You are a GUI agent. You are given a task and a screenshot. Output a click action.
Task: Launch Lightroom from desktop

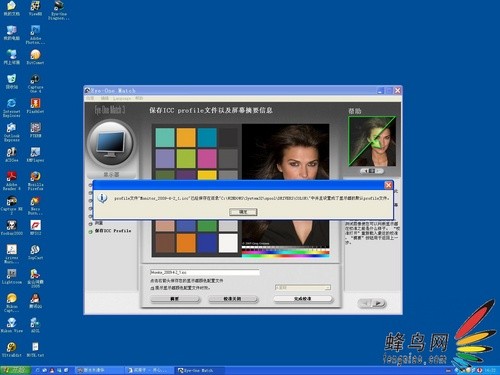point(12,277)
